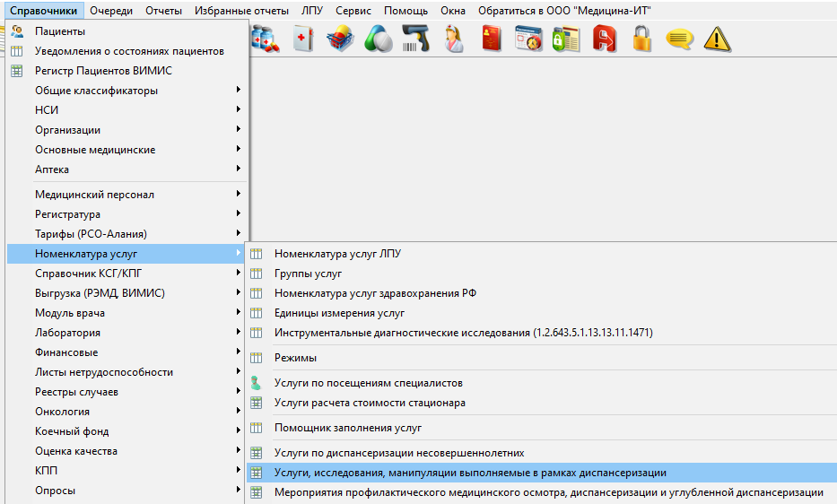Open Регистр Пациентов ВИМИС item
The width and height of the screenshot is (837, 504).
tap(103, 71)
